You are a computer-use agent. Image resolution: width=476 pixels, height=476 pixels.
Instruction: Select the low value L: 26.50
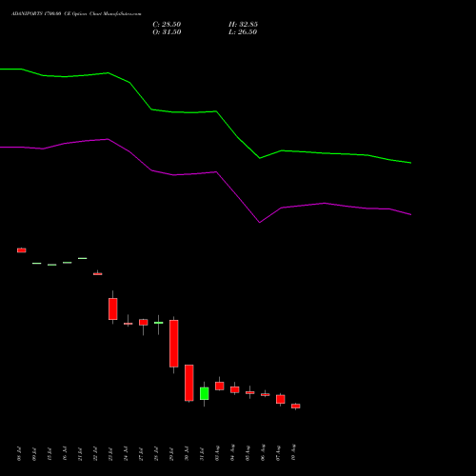click(x=243, y=32)
